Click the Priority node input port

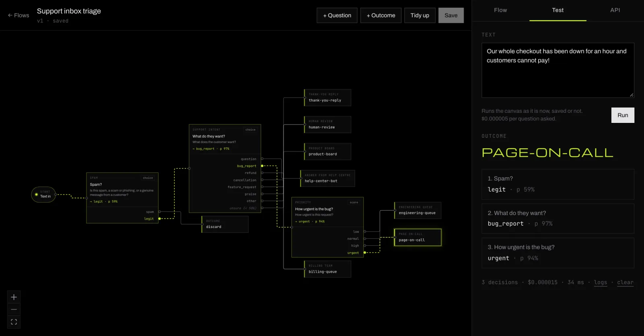coord(292,227)
